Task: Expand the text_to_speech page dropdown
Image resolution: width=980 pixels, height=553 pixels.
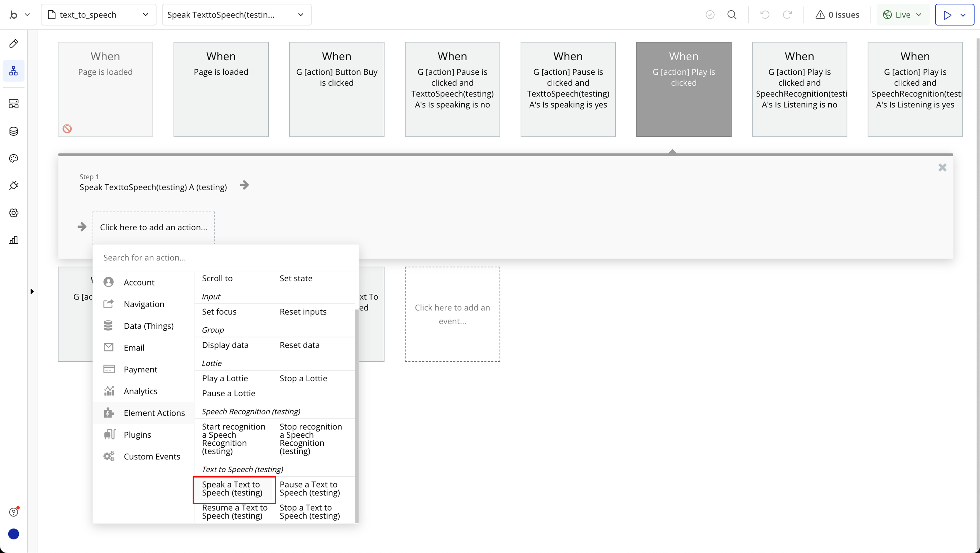Action: coord(98,15)
